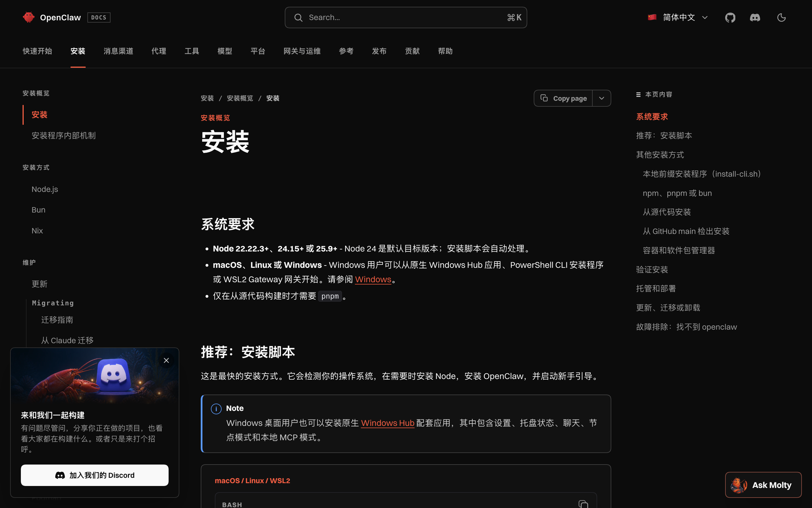Select 安装 in the left sidebar

39,115
